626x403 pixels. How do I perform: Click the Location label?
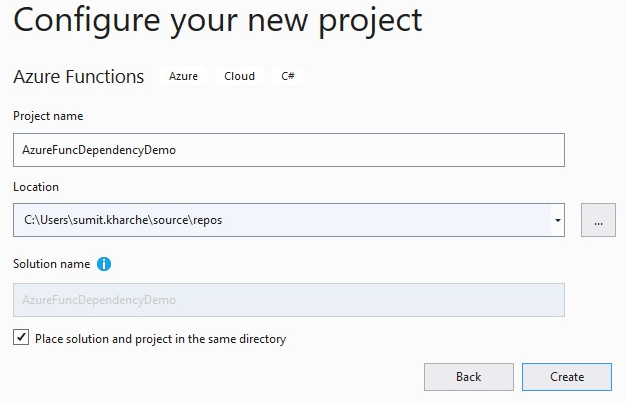(x=36, y=187)
